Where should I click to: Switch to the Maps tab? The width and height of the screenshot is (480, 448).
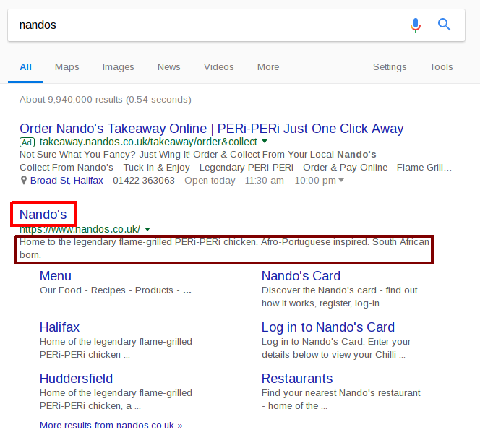[67, 67]
